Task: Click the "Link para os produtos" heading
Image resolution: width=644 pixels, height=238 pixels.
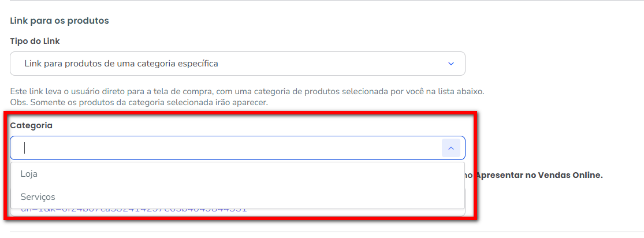Action: [59, 21]
